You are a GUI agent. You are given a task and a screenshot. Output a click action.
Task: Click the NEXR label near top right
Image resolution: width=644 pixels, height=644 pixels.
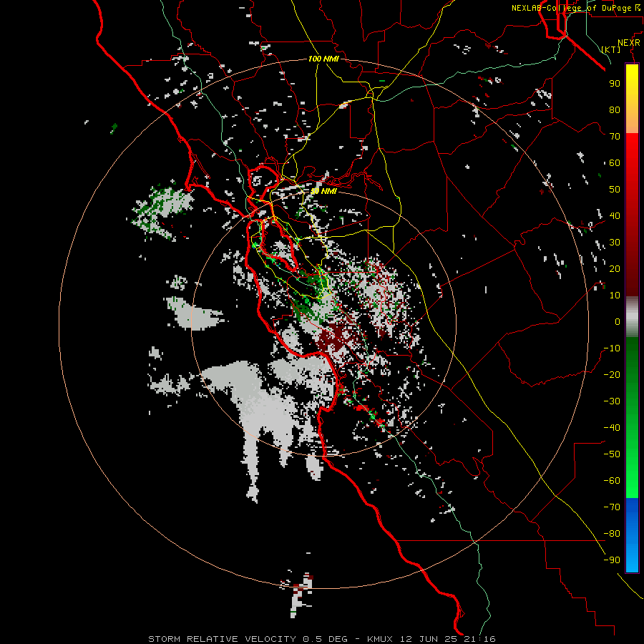629,43
